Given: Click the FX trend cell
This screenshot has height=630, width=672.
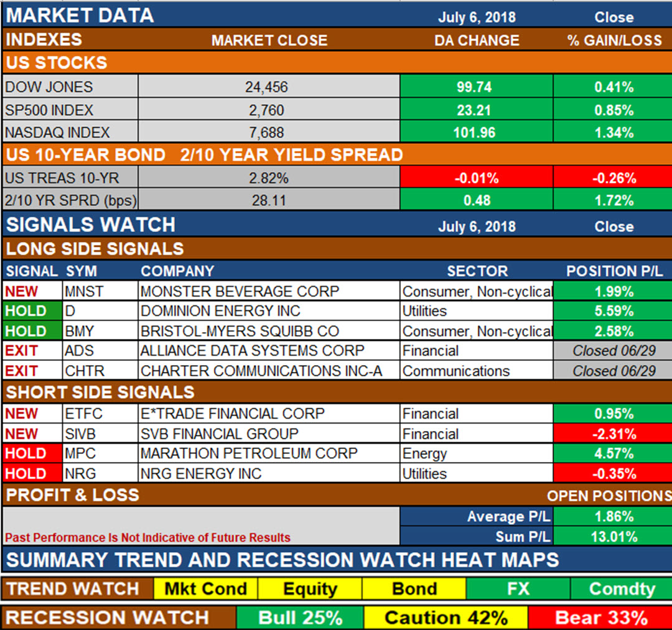Looking at the screenshot, I should coord(518,588).
